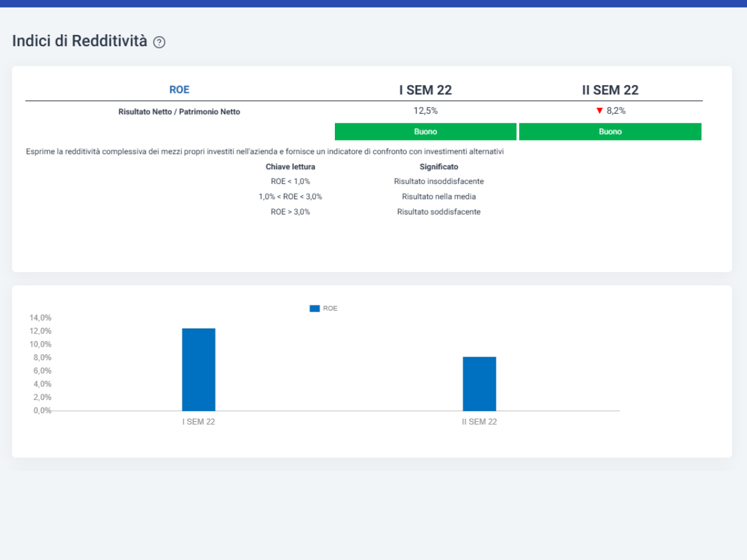Viewport: 747px width, 560px height.
Task: Click the '1,0% < ROE < 3,0%' row
Action: point(291,197)
